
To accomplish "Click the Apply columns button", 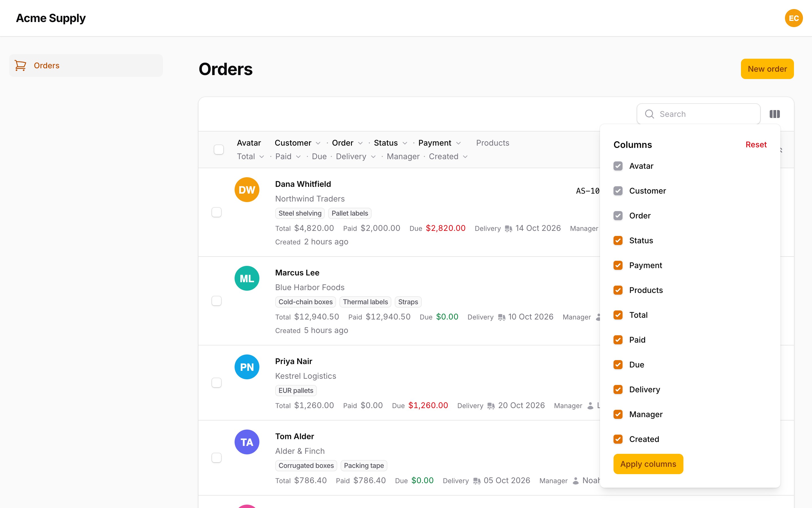I will 648,464.
